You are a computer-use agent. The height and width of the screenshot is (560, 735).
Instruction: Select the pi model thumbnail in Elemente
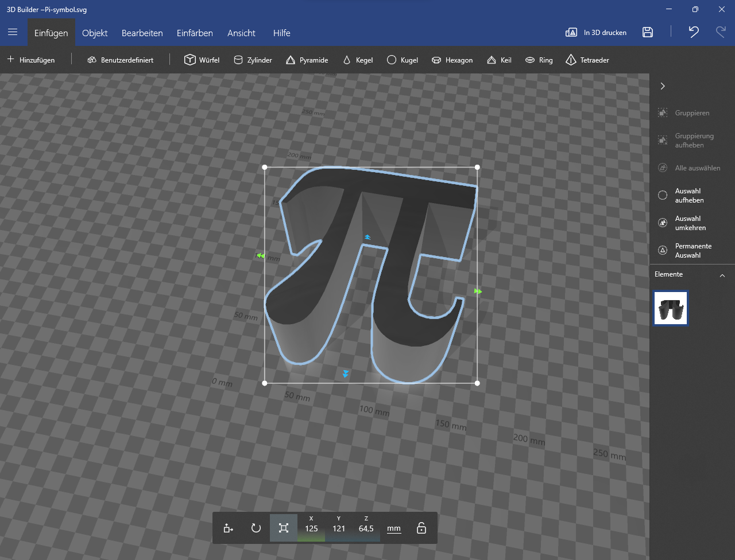[670, 308]
